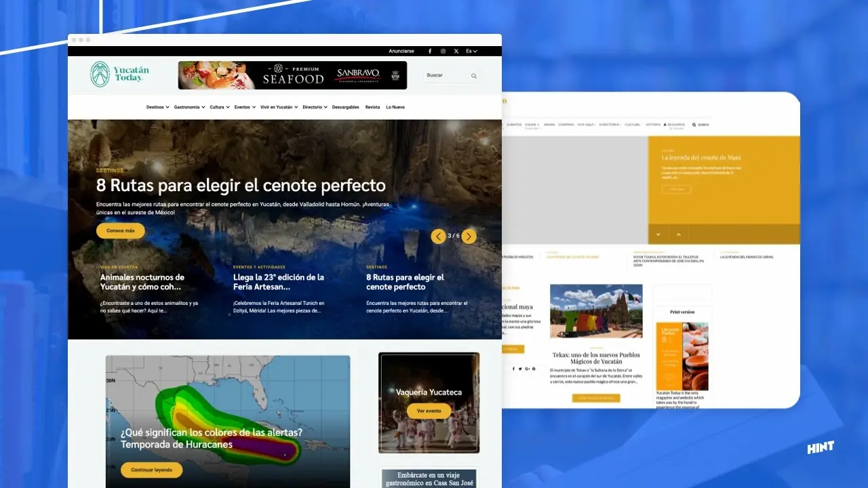Click Tekax colorful letters photo in back window
The height and width of the screenshot is (488, 868).
click(x=596, y=311)
